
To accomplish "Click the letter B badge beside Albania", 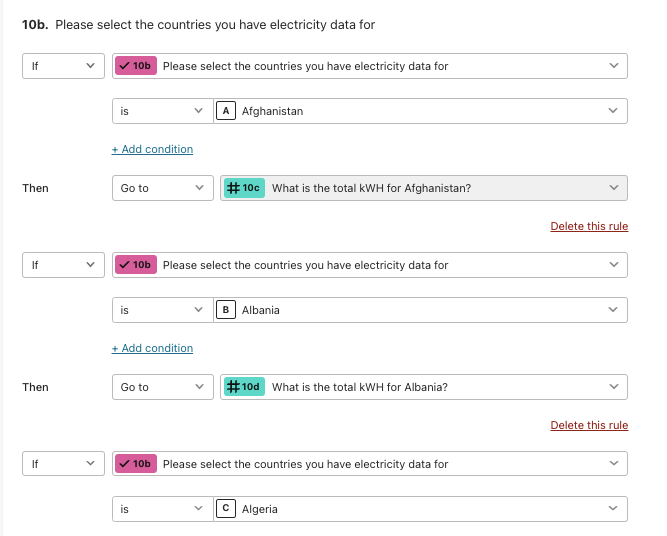I will [x=226, y=310].
